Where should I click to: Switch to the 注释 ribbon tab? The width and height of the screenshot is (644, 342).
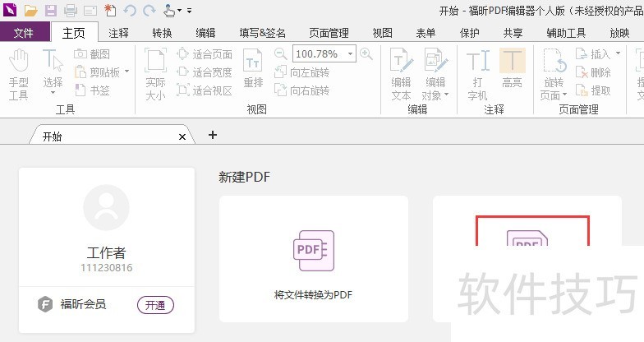118,33
